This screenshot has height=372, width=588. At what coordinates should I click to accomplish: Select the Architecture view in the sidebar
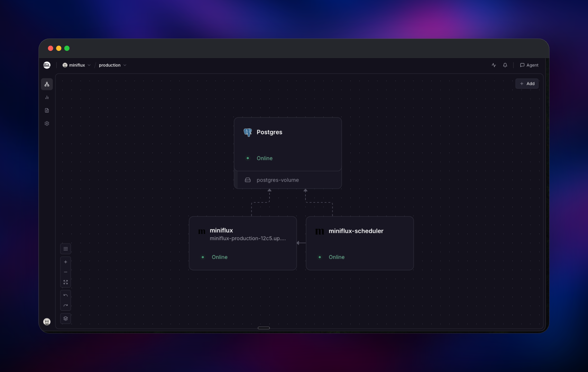[47, 84]
